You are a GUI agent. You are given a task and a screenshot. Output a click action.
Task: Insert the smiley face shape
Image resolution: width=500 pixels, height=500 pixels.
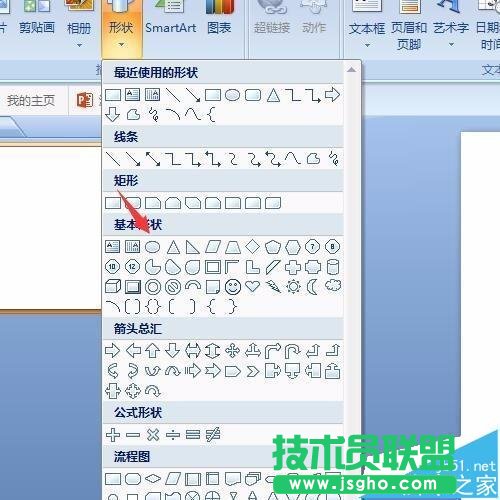coord(233,287)
